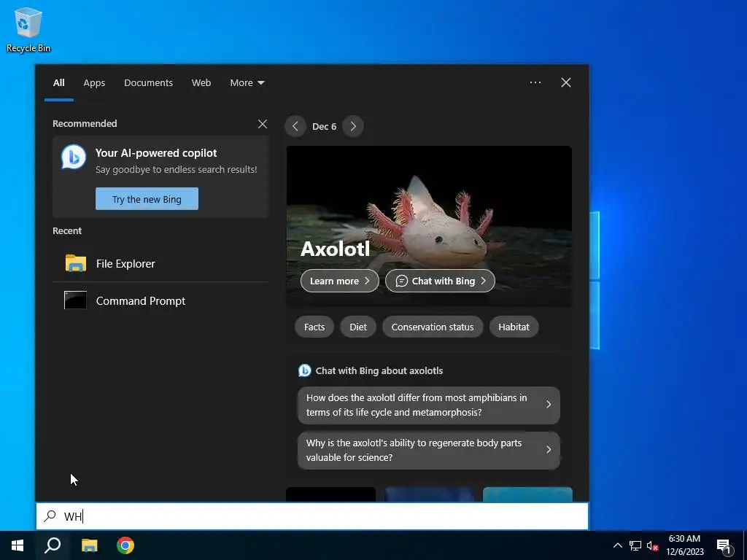Open the clock and date flyout
This screenshot has height=560, width=747.
click(x=684, y=545)
